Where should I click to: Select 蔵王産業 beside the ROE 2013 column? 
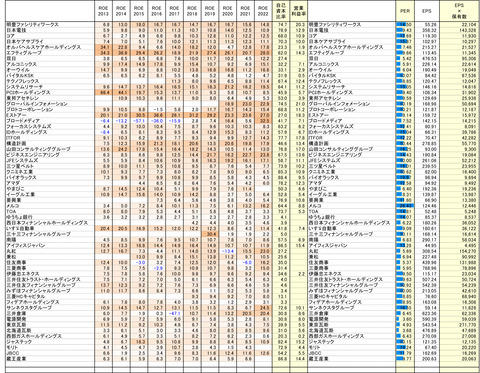pyautogui.click(x=16, y=359)
